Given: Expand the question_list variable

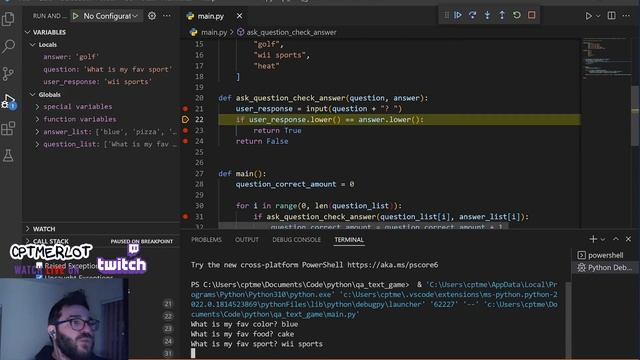Looking at the screenshot, I should [x=37, y=144].
